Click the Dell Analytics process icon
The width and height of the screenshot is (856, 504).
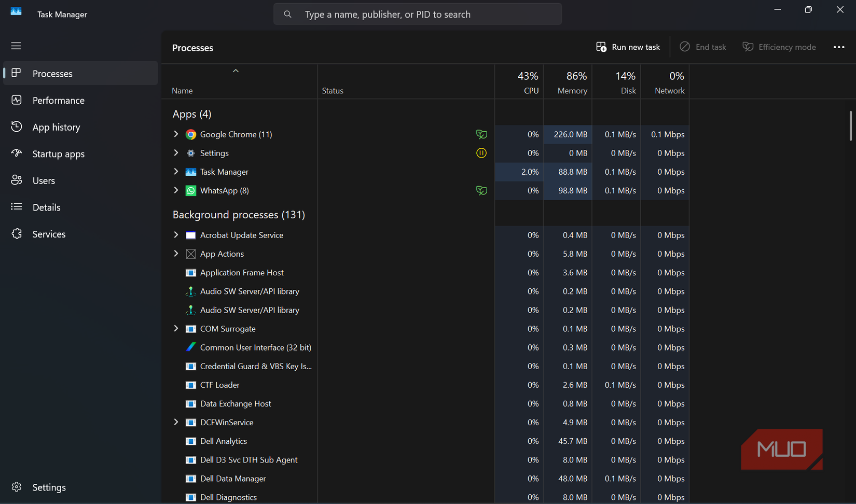(191, 441)
